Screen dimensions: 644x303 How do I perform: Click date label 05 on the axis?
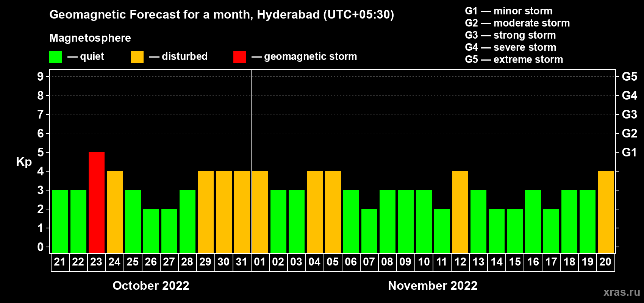click(333, 262)
